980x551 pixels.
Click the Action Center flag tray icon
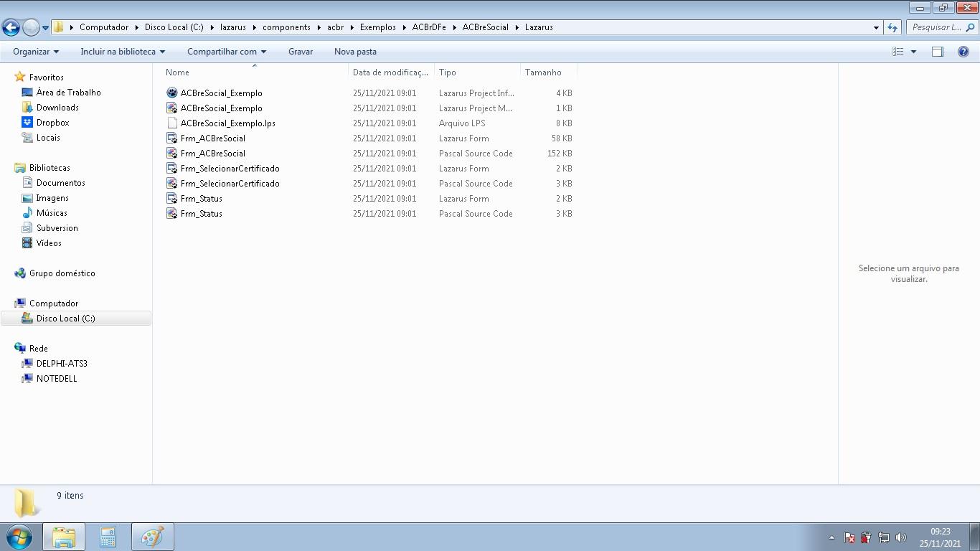(849, 537)
